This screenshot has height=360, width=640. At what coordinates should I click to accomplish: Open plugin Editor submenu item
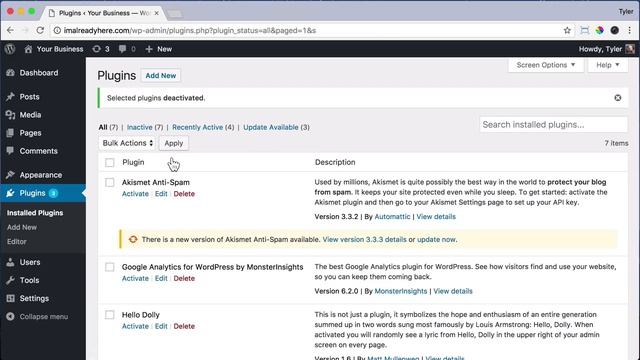coord(17,242)
